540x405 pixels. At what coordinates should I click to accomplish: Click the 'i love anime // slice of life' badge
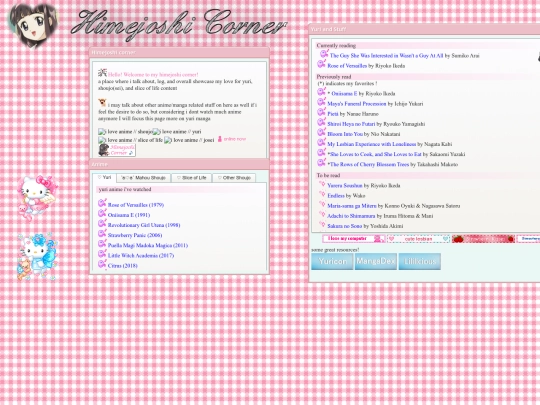pos(130,140)
